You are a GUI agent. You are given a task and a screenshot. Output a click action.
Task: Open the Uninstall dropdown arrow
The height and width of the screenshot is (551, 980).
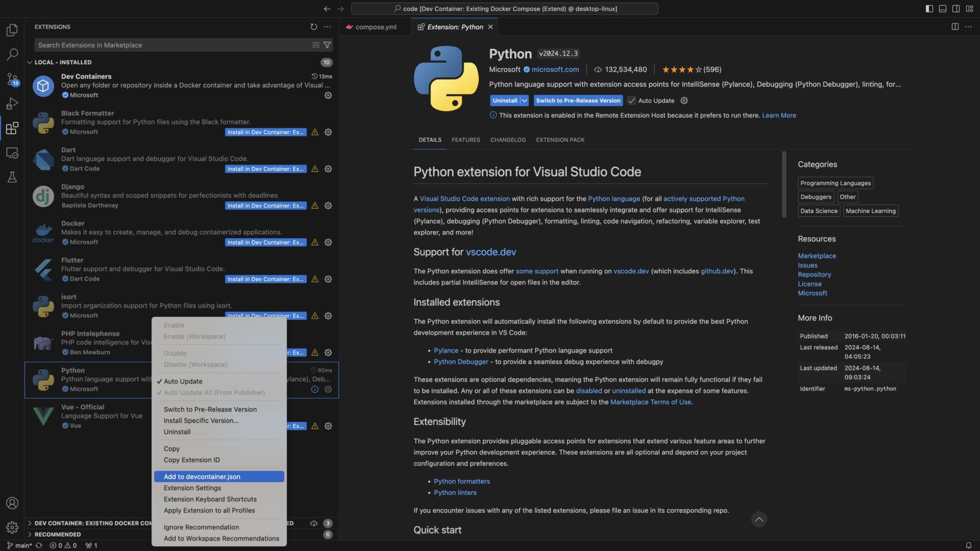524,101
